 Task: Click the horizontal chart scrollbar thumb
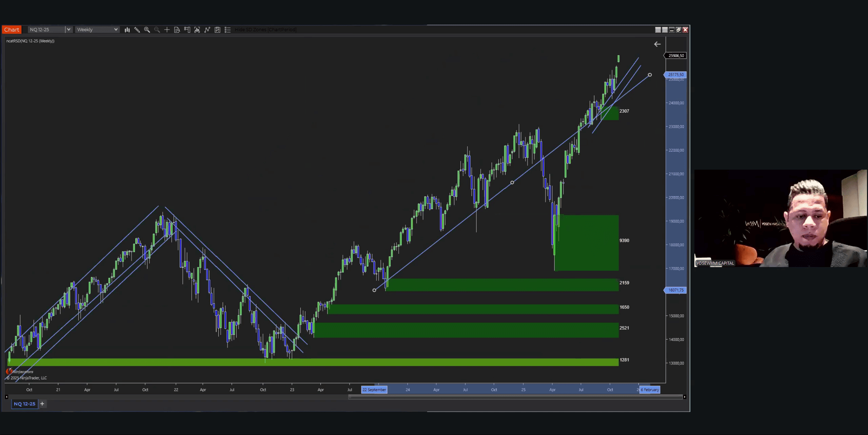click(x=515, y=397)
